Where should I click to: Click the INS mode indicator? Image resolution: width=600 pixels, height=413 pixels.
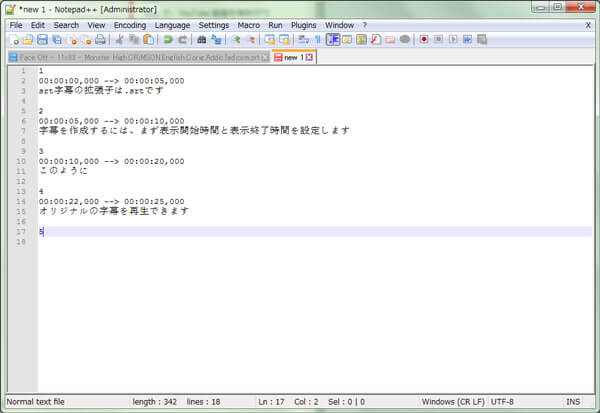point(573,402)
